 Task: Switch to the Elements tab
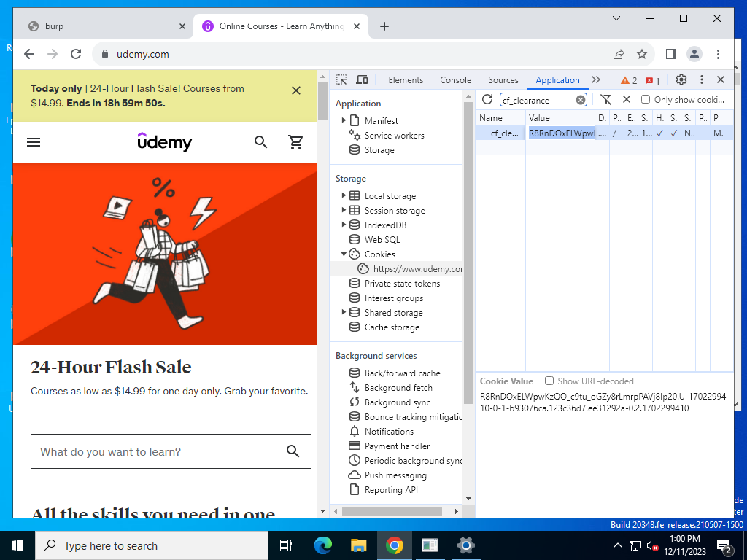[406, 80]
